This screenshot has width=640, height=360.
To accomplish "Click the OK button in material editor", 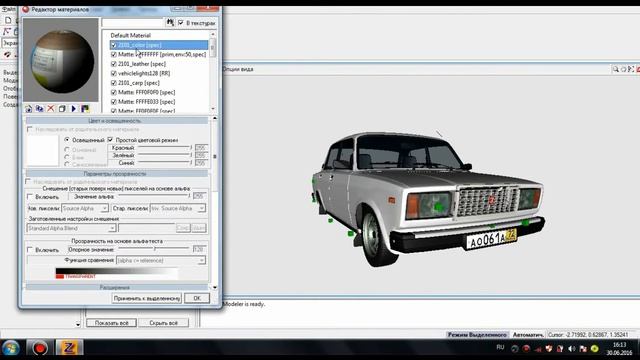I will (197, 298).
